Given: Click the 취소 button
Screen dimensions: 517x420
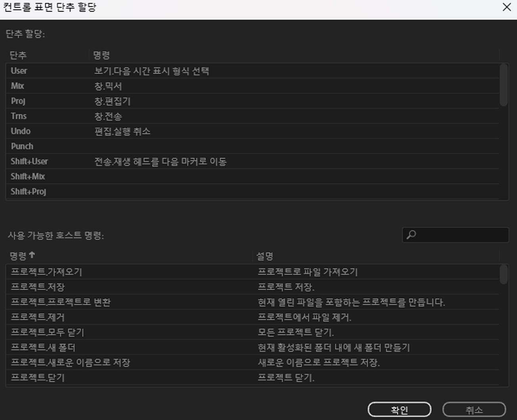Looking at the screenshot, I should pyautogui.click(x=474, y=410).
